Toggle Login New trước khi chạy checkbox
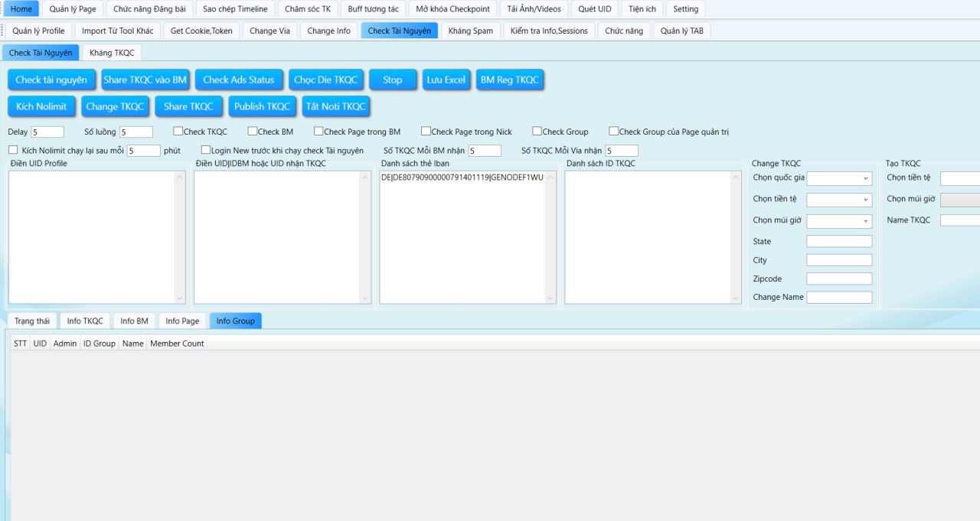 pos(206,151)
